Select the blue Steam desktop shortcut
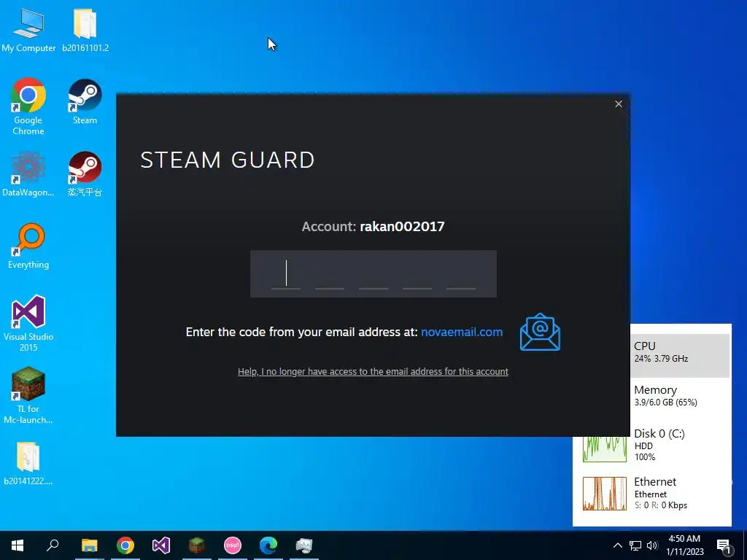This screenshot has height=560, width=747. 85,101
